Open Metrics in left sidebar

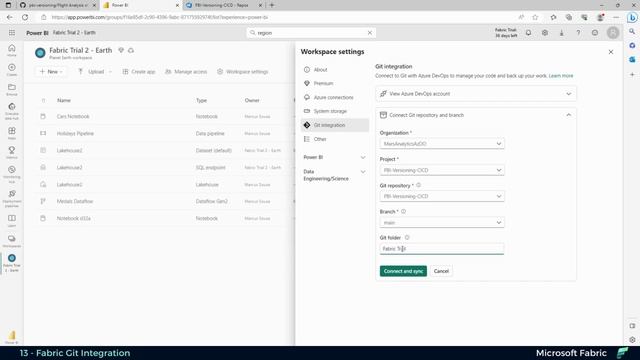coord(12,153)
